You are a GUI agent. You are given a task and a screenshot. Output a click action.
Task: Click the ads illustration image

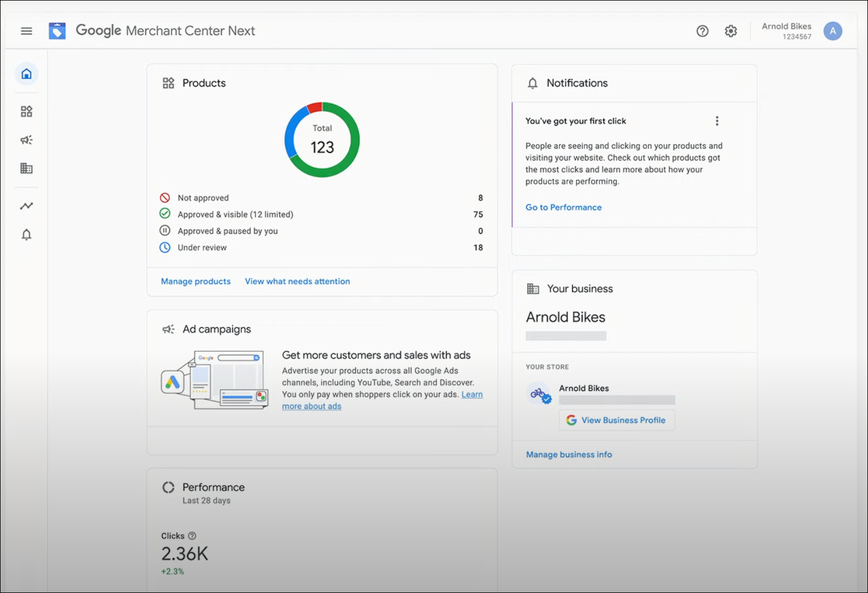[x=215, y=380]
